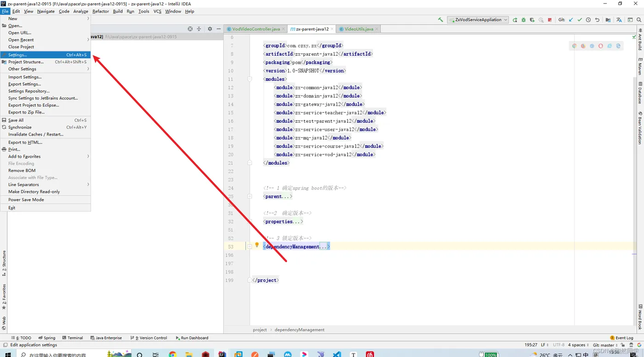Open in Opera browser icon in editor
This screenshot has width=644, height=357.
point(601,46)
